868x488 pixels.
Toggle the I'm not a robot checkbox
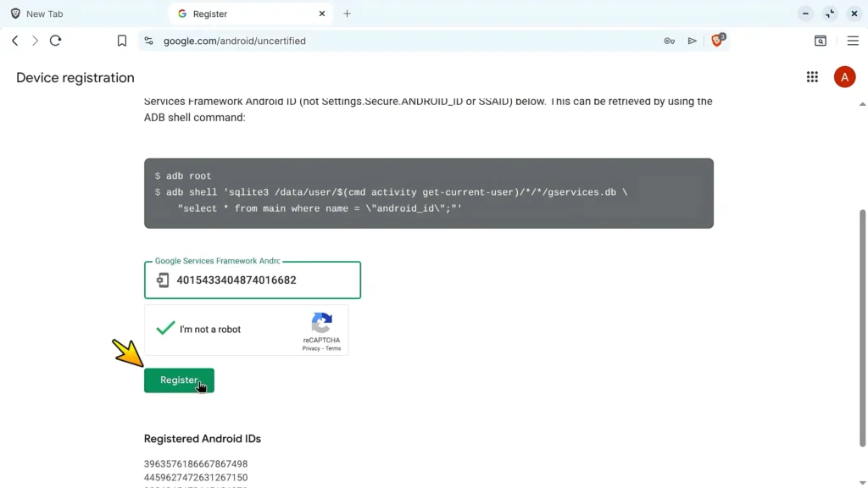165,329
